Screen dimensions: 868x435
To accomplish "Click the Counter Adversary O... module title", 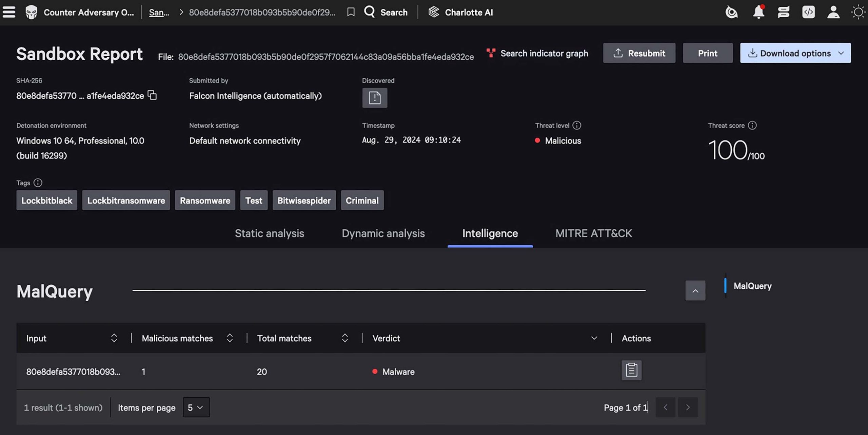I will [x=88, y=12].
